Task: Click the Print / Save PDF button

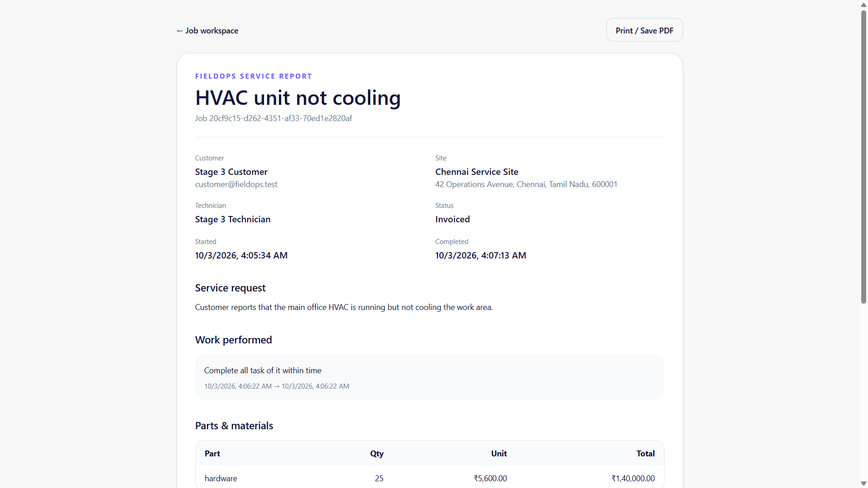Action: (644, 30)
